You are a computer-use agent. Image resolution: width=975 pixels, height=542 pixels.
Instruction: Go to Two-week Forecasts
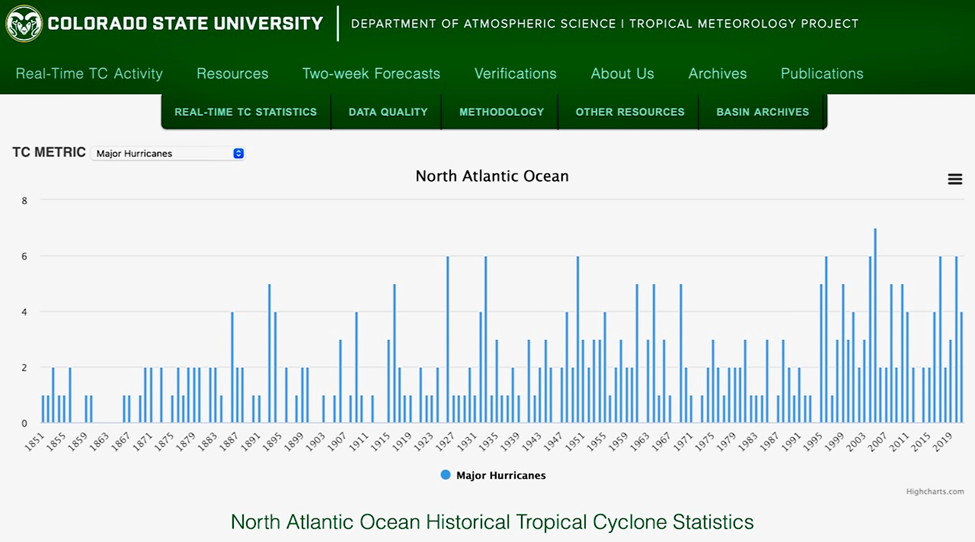tap(371, 73)
